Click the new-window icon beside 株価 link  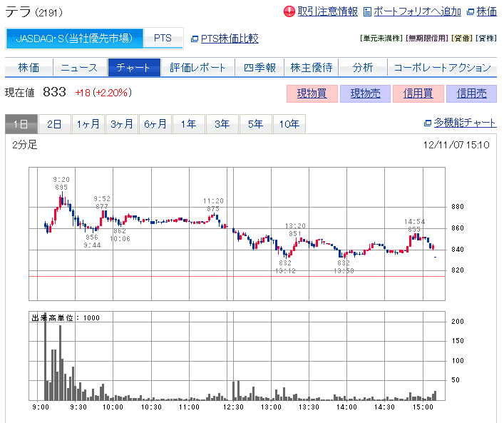[x=470, y=12]
